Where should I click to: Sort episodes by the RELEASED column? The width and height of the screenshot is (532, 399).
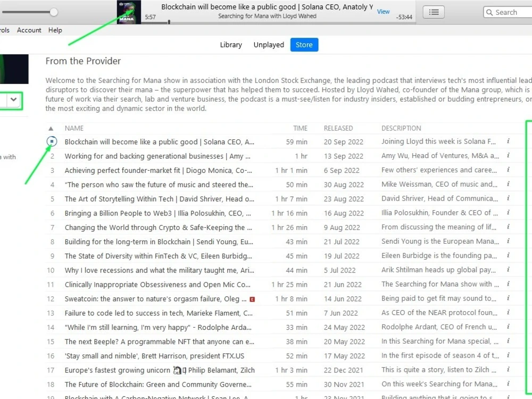click(x=338, y=128)
